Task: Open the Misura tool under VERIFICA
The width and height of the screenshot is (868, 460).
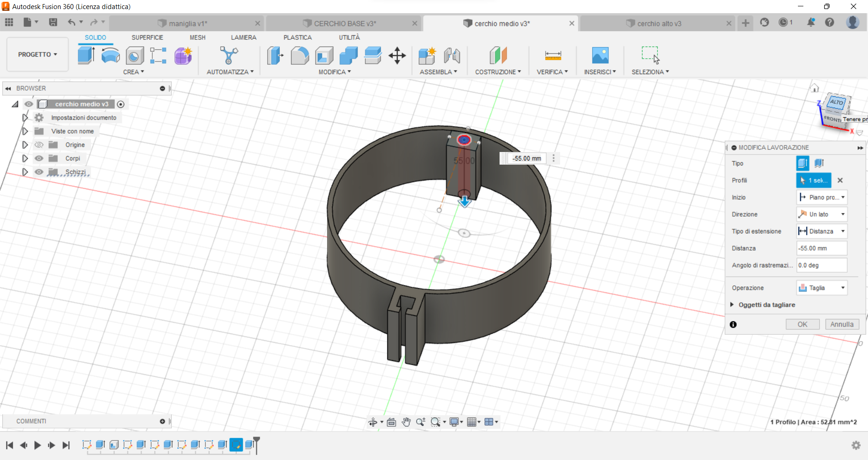Action: pyautogui.click(x=552, y=56)
